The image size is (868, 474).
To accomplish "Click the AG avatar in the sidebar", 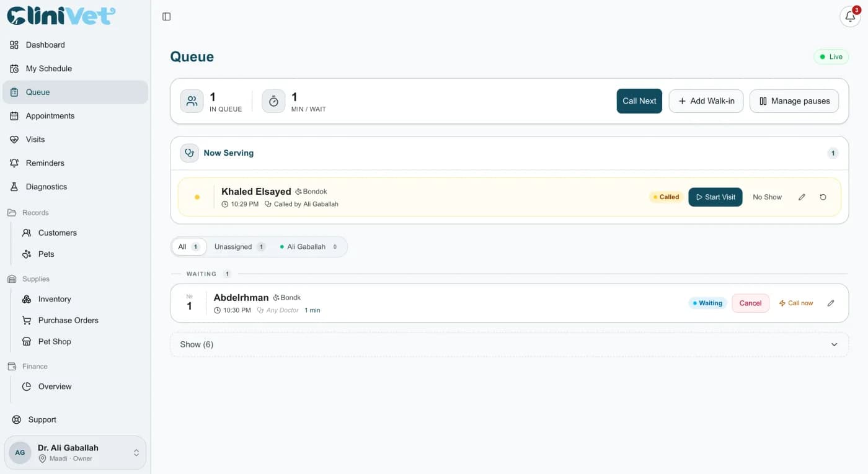I will [x=20, y=453].
